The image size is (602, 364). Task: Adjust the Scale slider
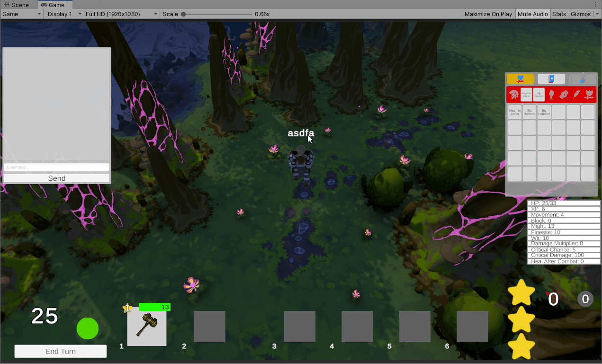pos(217,14)
